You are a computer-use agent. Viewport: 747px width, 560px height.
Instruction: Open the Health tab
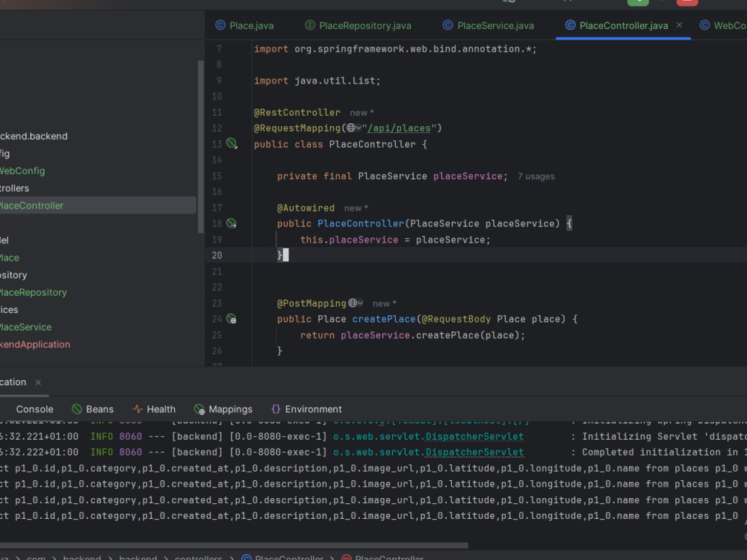tap(154, 409)
